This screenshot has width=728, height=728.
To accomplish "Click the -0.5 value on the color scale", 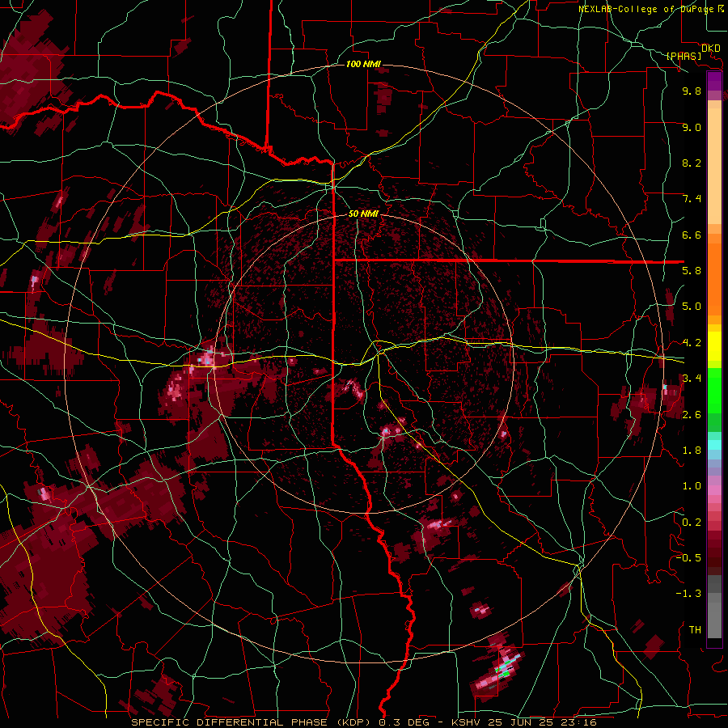I will tap(688, 558).
